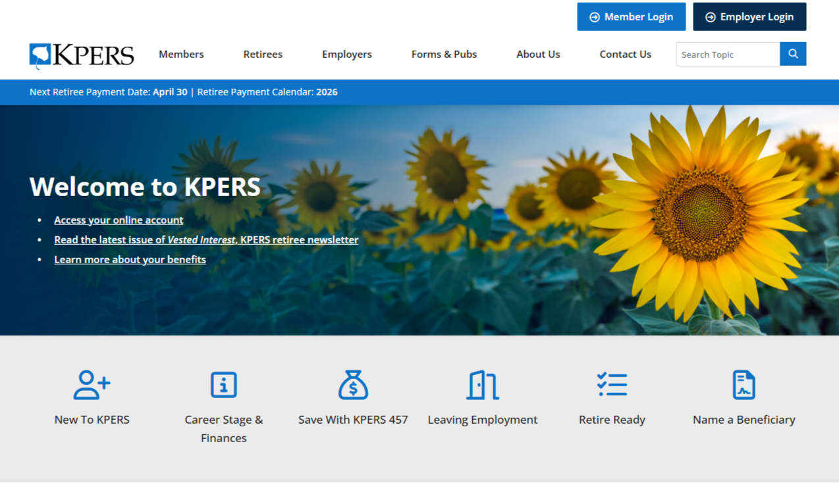
Task: Click the Name a Beneficiary label
Action: point(744,420)
